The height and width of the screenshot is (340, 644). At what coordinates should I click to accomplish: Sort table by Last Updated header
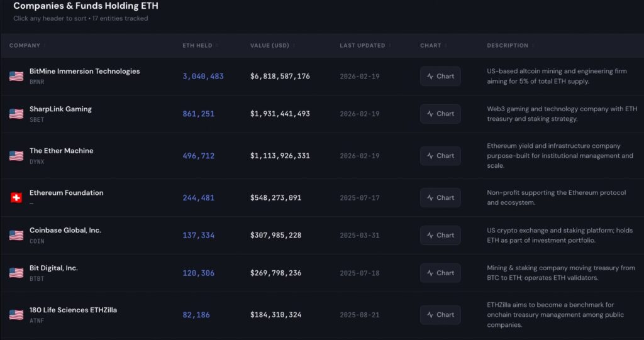tap(363, 46)
